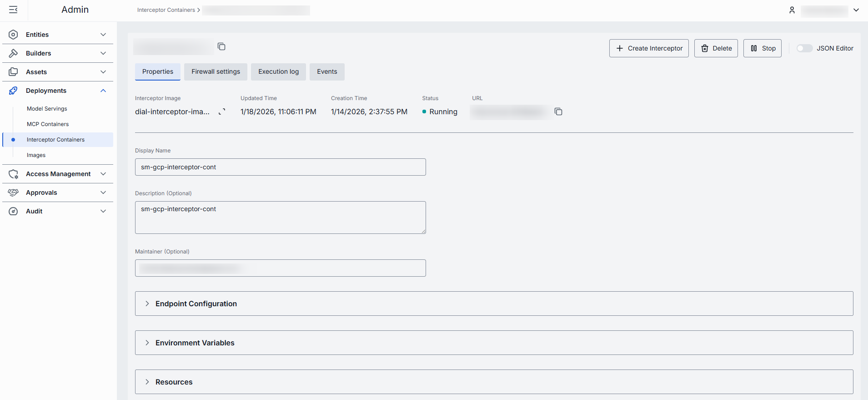Click the user profile icon
This screenshot has height=400, width=868.
792,10
